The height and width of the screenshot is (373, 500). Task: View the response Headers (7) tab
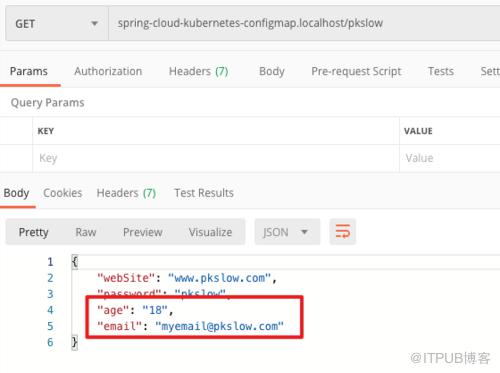126,193
